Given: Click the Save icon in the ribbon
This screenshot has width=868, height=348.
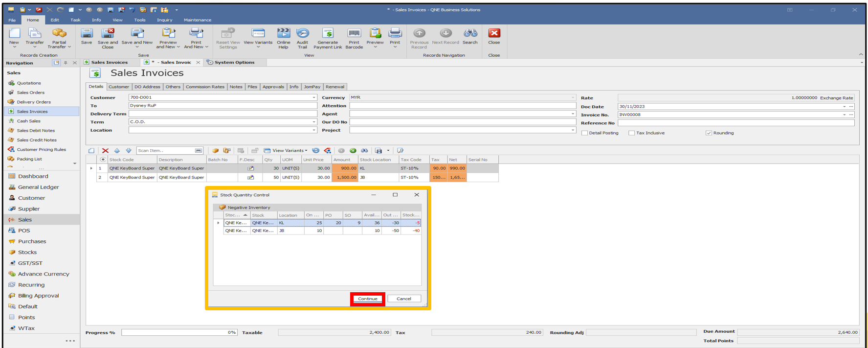Looking at the screenshot, I should pyautogui.click(x=87, y=33).
